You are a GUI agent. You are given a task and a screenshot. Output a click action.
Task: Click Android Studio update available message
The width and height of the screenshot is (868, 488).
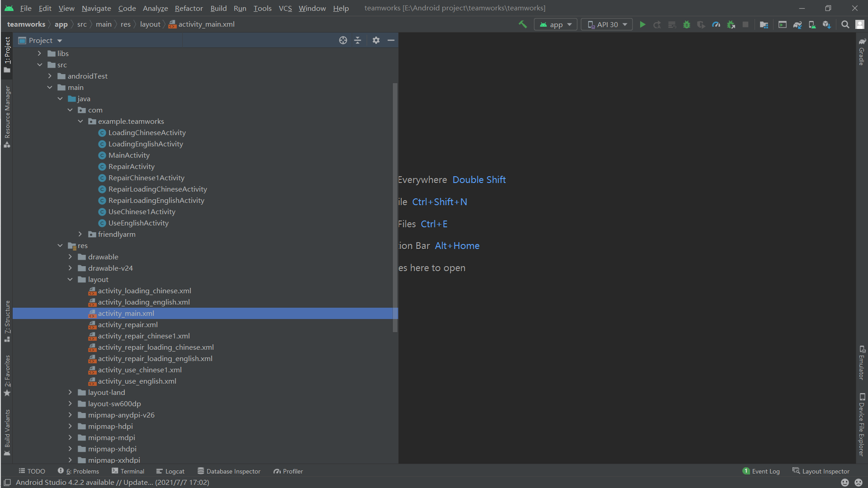pyautogui.click(x=112, y=482)
